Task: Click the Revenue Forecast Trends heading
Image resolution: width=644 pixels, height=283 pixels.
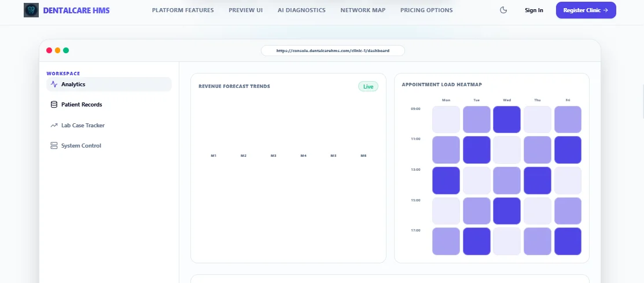Action: (234, 87)
